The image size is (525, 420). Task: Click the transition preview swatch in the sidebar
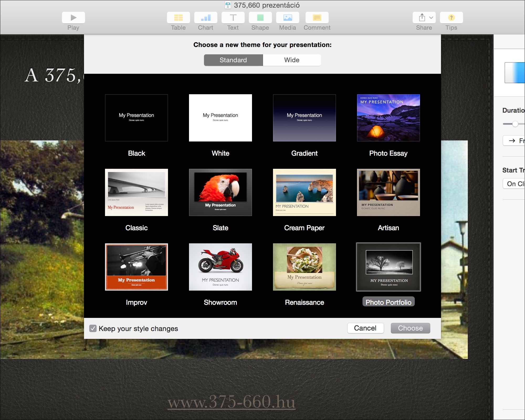[515, 73]
